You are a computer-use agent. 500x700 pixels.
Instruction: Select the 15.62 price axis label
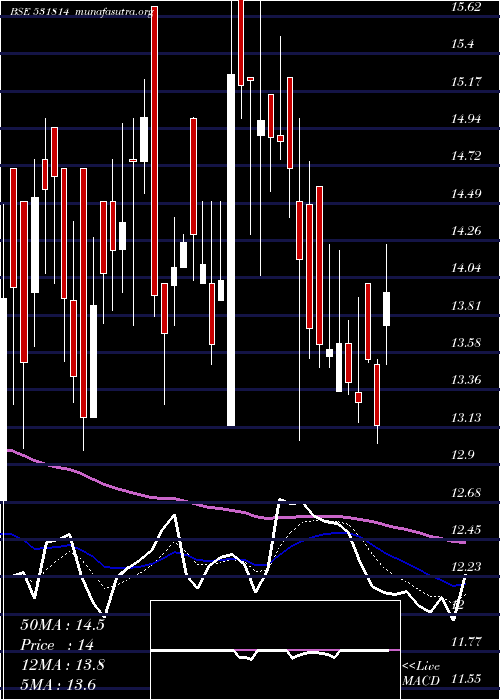point(467,7)
